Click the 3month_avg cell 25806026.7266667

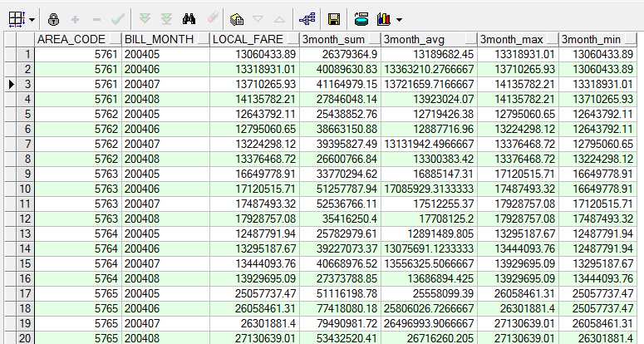pos(430,308)
